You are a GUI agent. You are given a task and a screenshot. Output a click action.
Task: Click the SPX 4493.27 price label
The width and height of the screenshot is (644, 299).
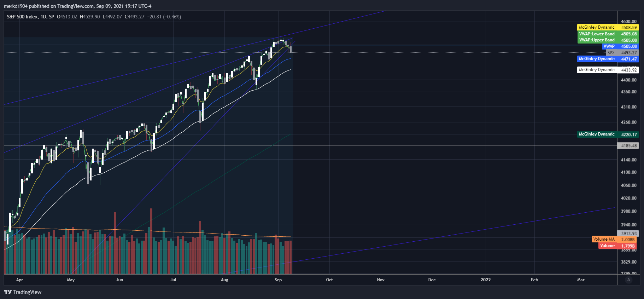pyautogui.click(x=622, y=53)
